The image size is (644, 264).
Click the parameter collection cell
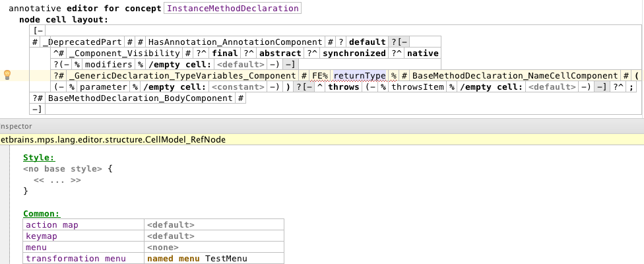pos(106,87)
